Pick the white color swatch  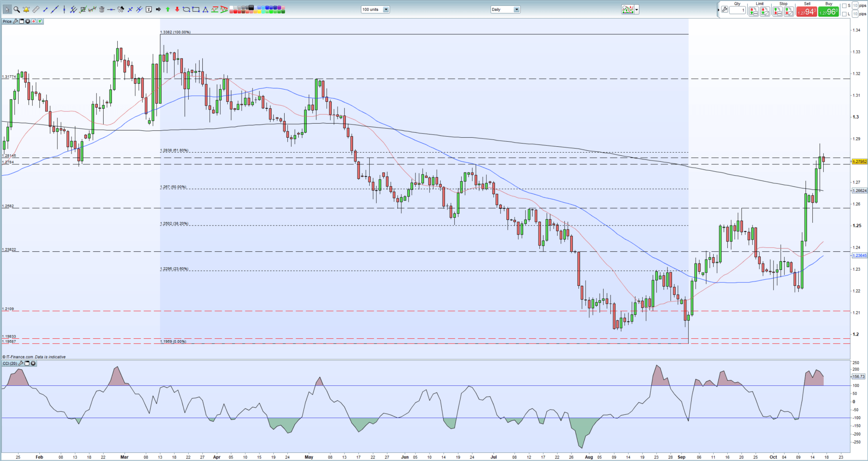[x=231, y=7]
